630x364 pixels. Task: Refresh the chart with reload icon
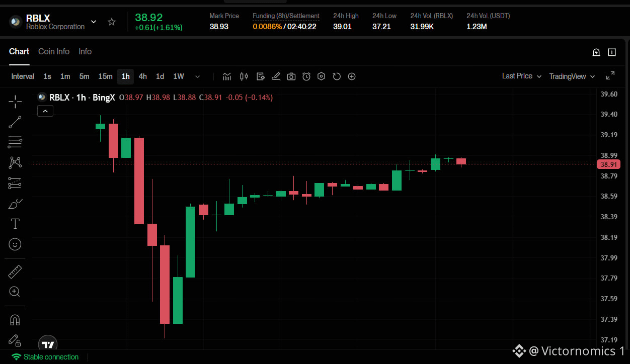pos(337,76)
